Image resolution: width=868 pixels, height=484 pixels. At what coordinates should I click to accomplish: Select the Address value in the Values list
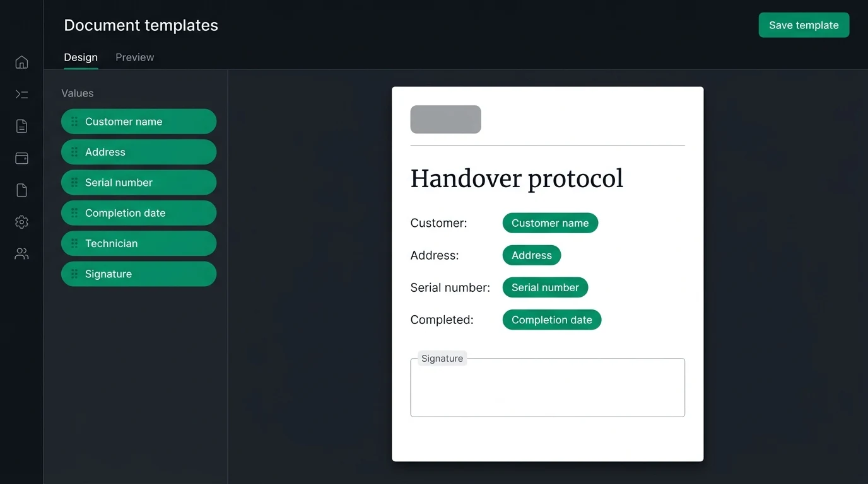139,152
